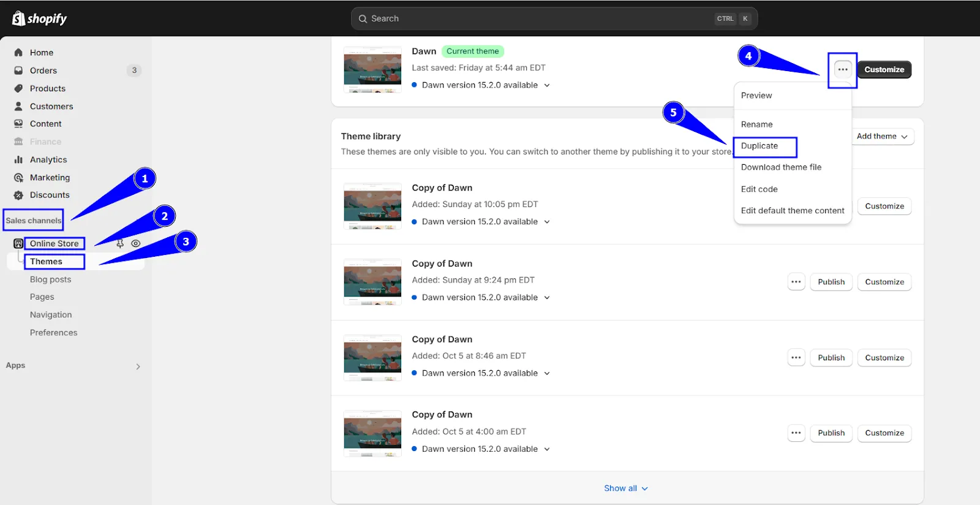Publish the copy added Oct 5 4:00 am
This screenshot has width=980, height=505.
(831, 433)
